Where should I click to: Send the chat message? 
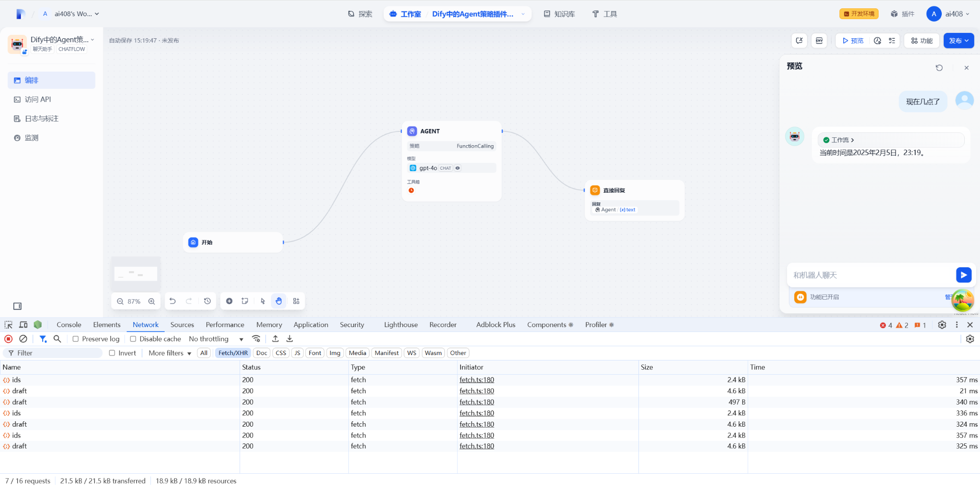[963, 275]
